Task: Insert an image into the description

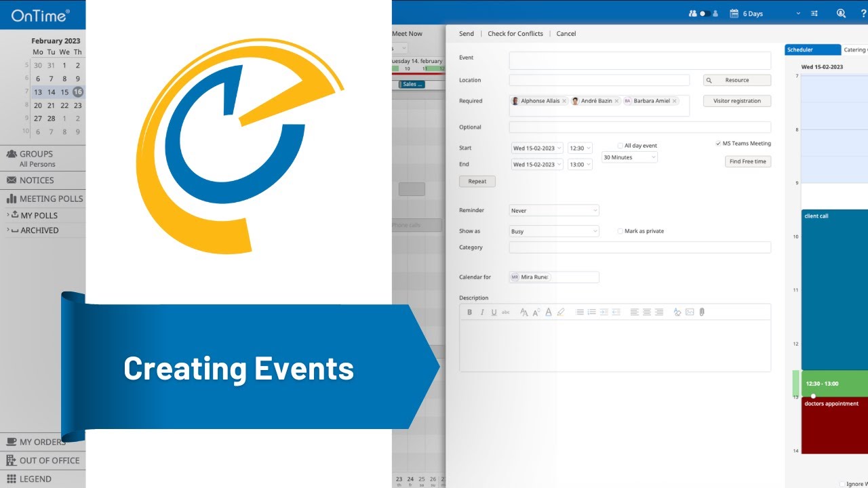Action: point(690,312)
